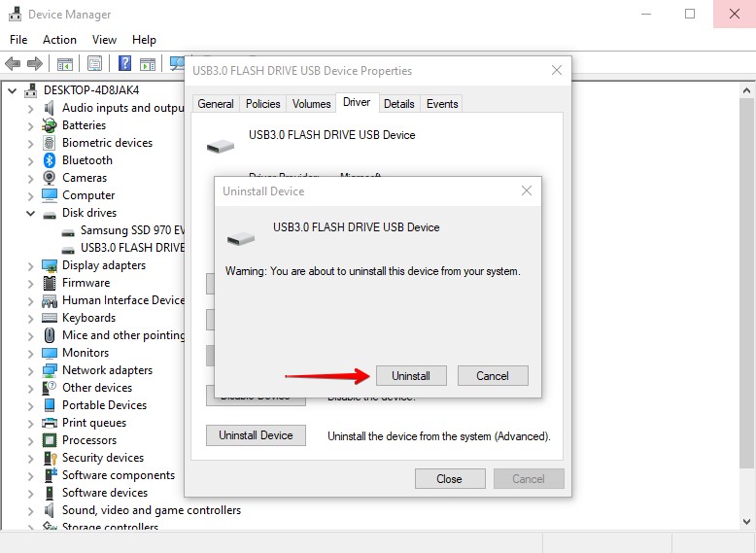The width and height of the screenshot is (756, 553).
Task: Open the File menu
Action: coord(18,40)
